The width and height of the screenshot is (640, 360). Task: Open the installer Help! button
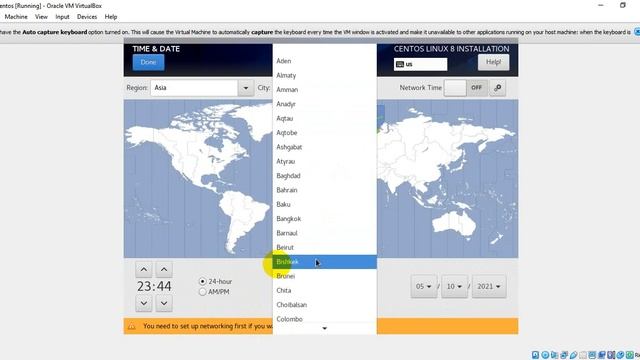493,62
